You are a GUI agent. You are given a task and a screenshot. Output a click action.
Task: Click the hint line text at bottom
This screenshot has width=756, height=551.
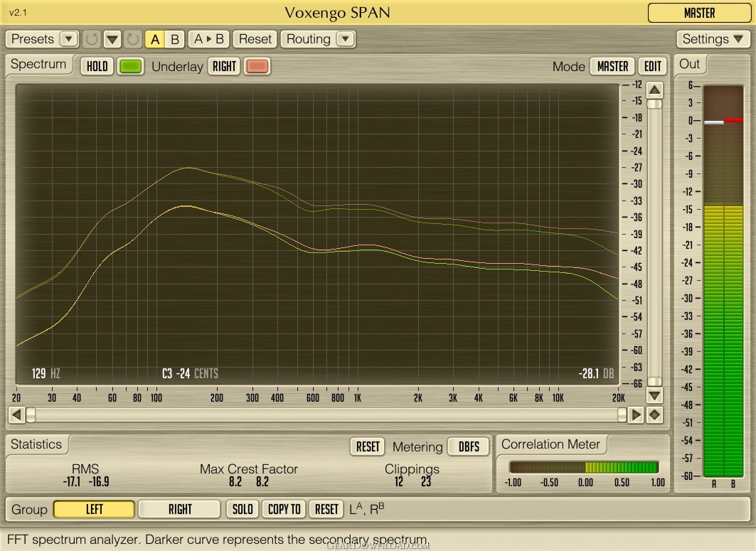[218, 540]
